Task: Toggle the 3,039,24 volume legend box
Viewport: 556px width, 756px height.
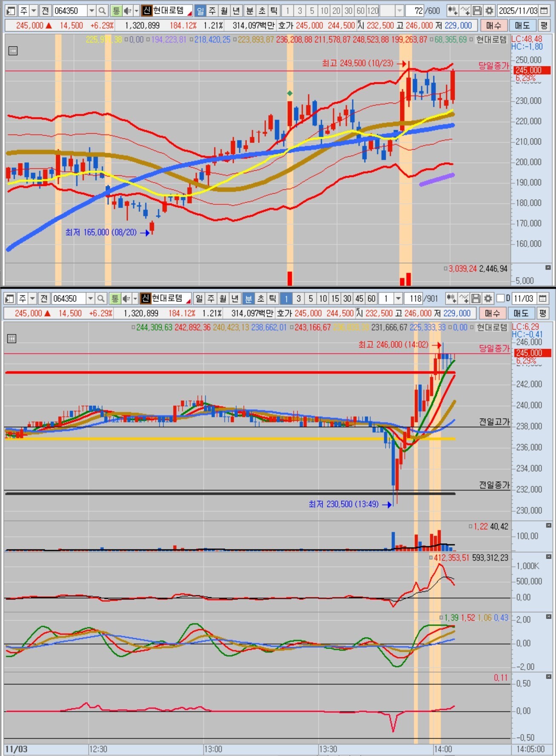Action: (x=445, y=269)
